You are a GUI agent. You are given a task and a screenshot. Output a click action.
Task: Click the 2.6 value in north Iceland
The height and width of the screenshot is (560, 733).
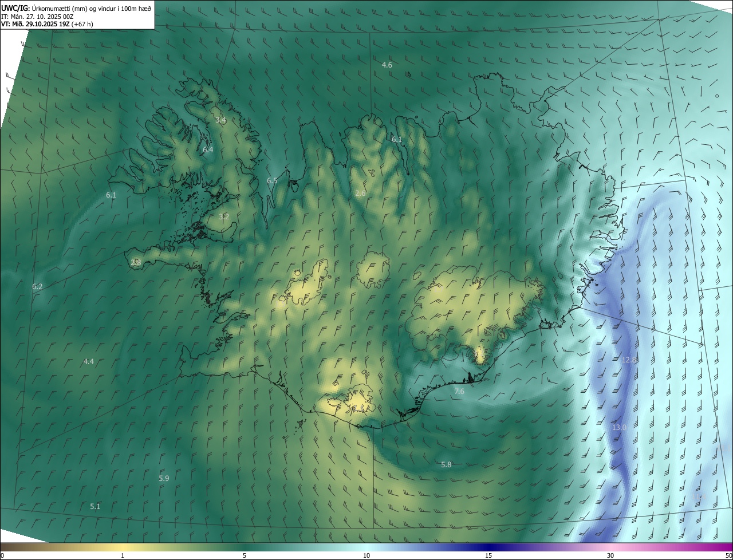360,194
